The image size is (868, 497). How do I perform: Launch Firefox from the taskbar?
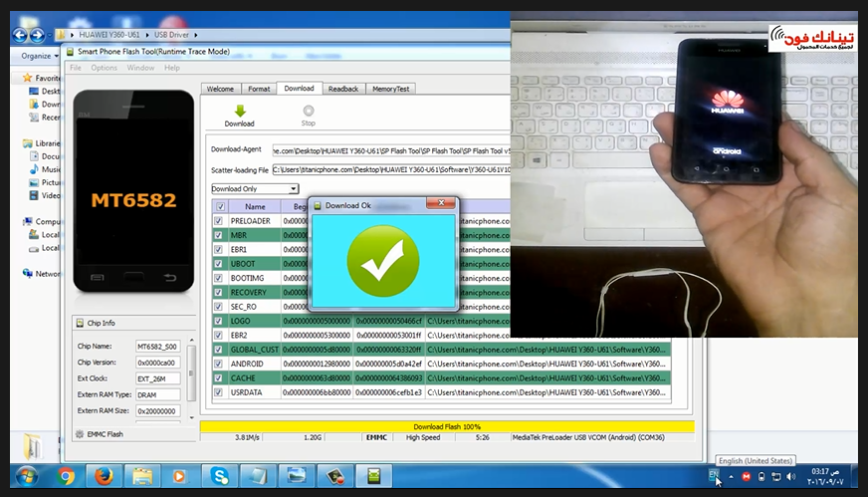[x=104, y=476]
